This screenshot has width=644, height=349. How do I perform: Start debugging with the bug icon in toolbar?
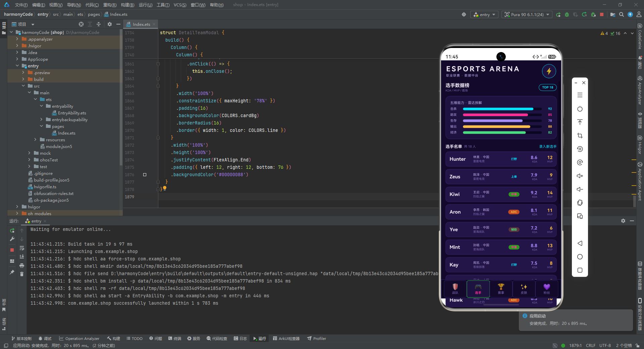[567, 15]
